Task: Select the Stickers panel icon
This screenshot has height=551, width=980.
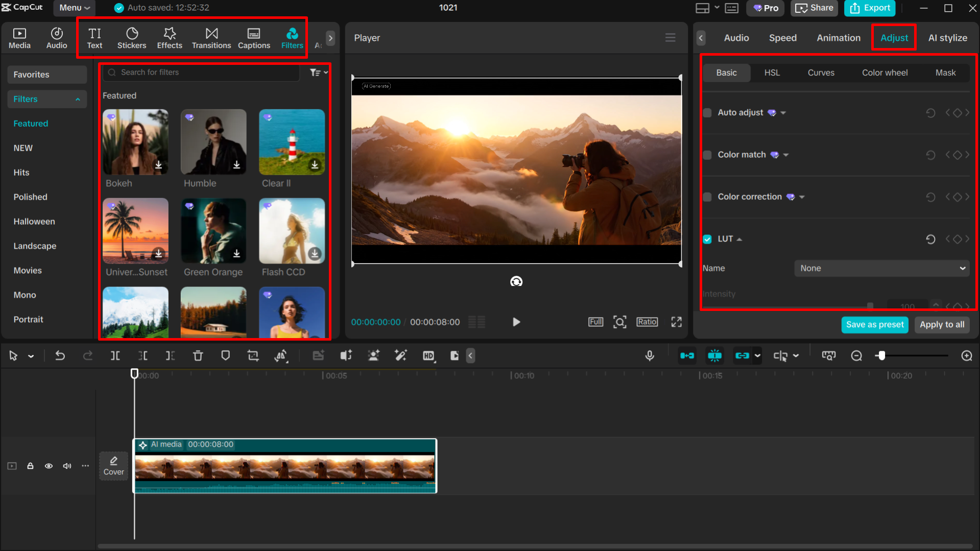Action: [132, 37]
